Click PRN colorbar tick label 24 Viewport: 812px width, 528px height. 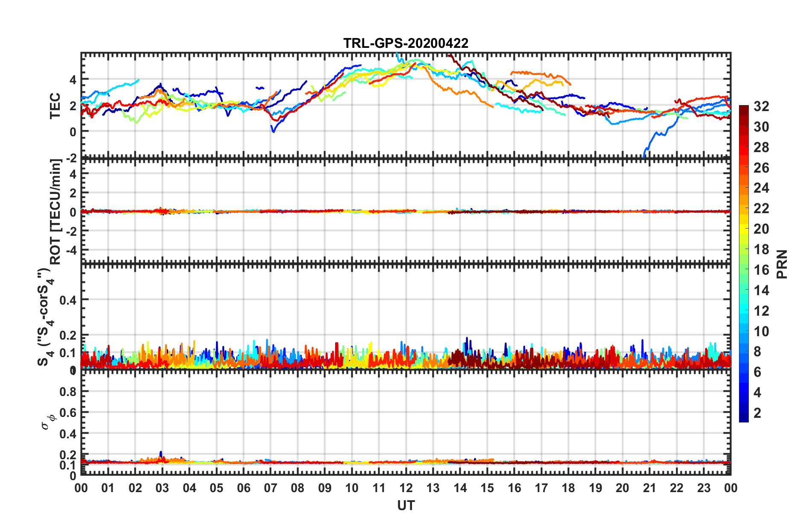click(x=761, y=188)
